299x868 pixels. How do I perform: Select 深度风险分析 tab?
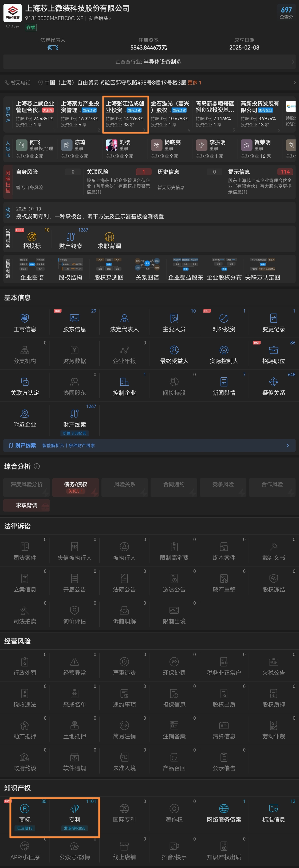pyautogui.click(x=27, y=487)
